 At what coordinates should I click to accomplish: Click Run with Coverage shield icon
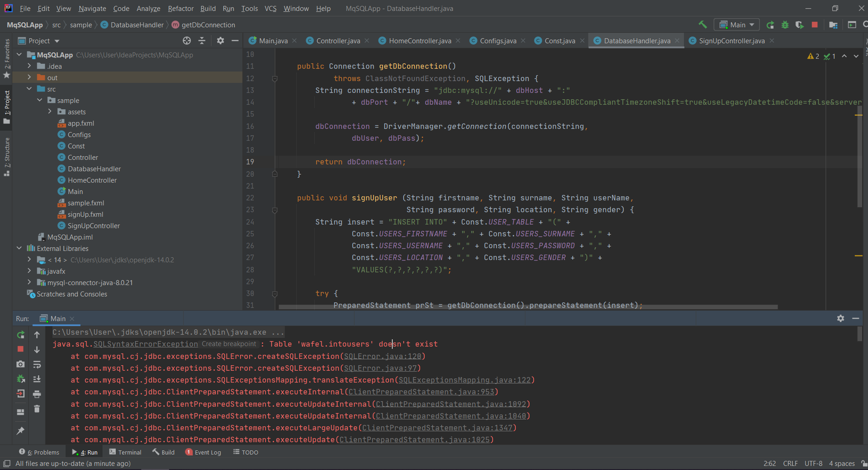[800, 25]
